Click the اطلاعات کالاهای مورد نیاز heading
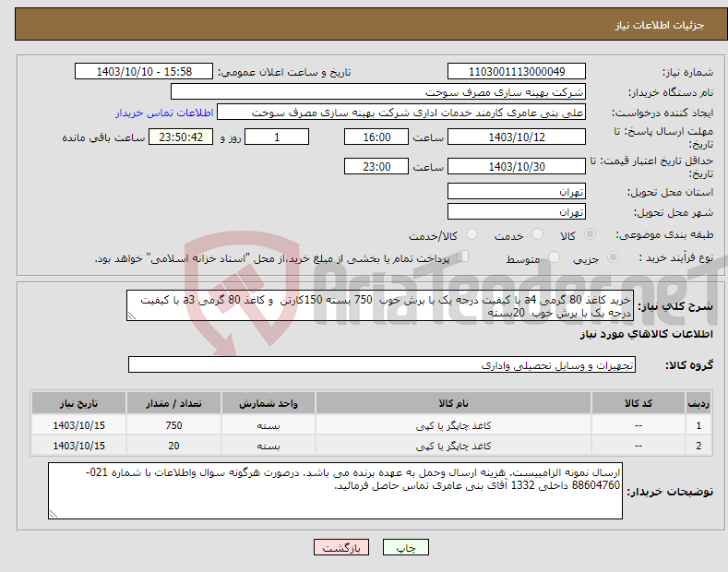 click(646, 334)
